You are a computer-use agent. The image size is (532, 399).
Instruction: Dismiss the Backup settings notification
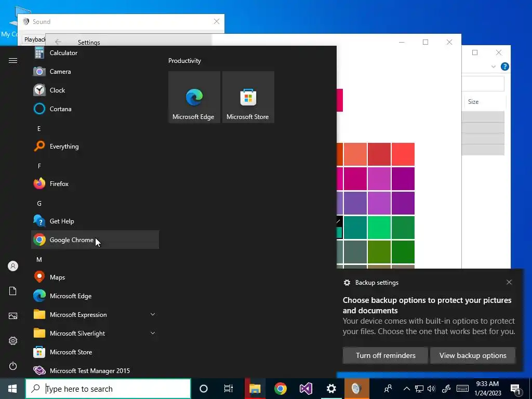coord(509,282)
